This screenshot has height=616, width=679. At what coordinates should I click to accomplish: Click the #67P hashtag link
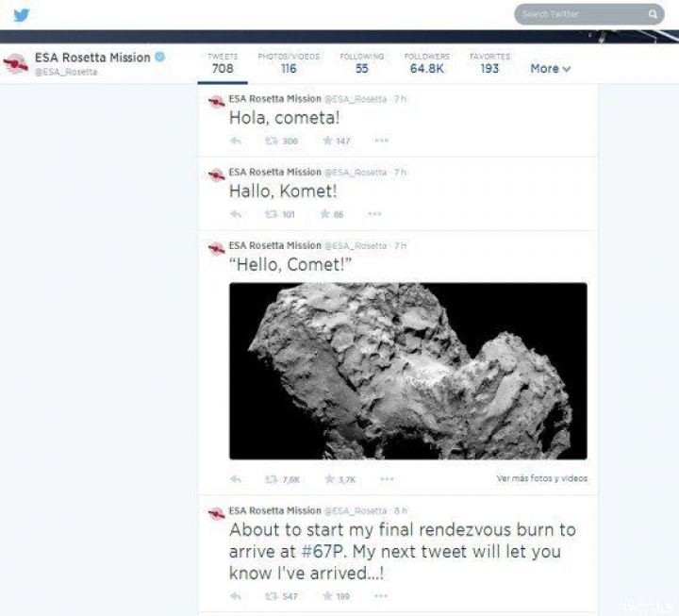tap(324, 553)
